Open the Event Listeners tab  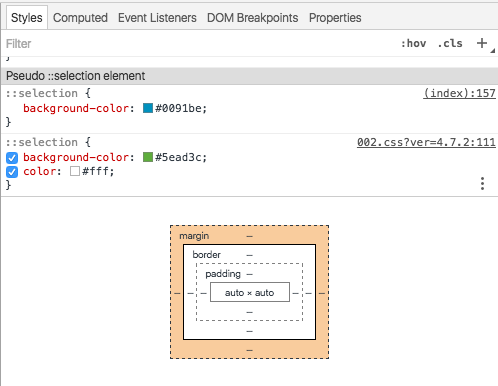click(157, 18)
